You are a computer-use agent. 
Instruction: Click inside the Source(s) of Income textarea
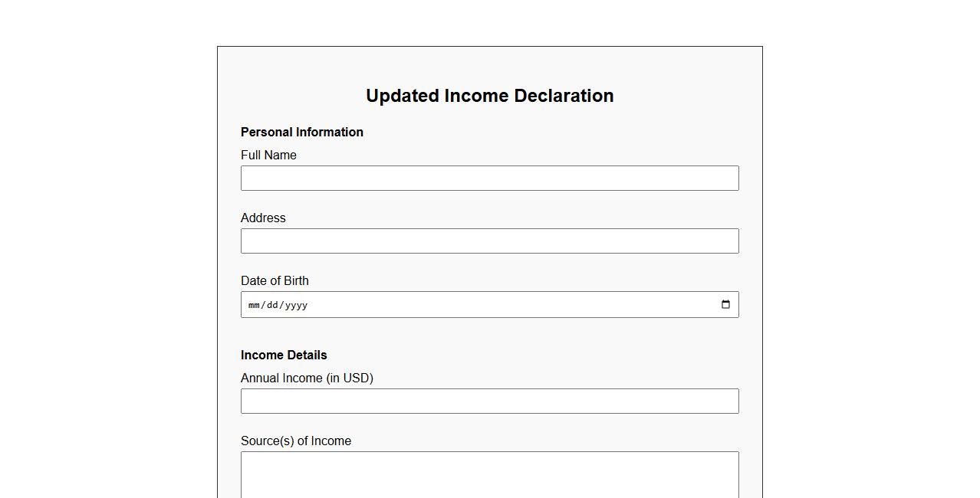pos(489,475)
